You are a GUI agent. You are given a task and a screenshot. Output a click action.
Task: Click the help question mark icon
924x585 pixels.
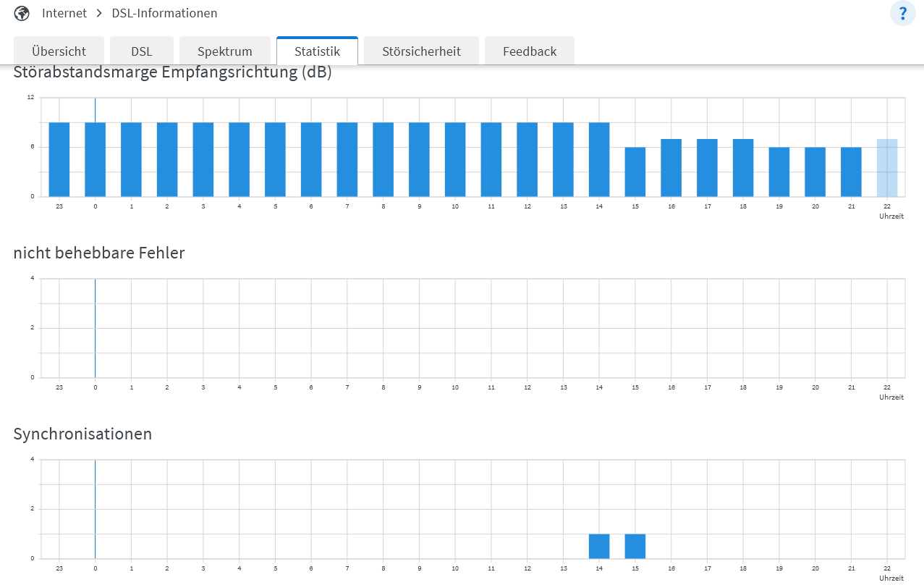coord(902,13)
